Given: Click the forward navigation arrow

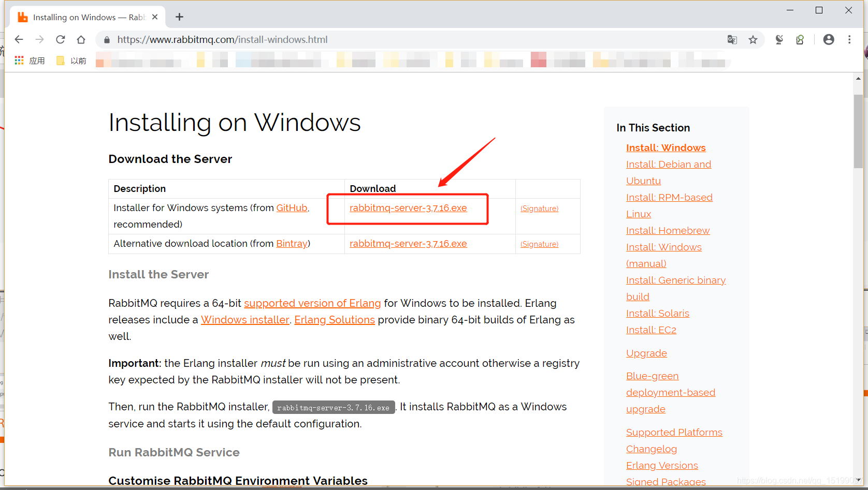Looking at the screenshot, I should (40, 39).
